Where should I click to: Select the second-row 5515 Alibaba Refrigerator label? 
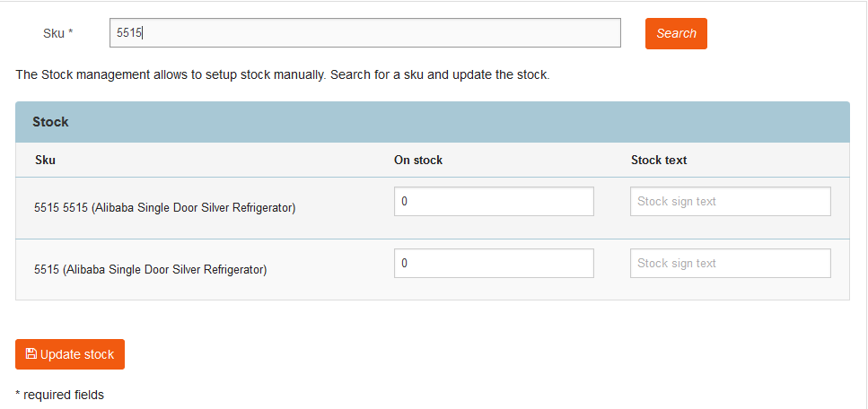pyautogui.click(x=151, y=270)
